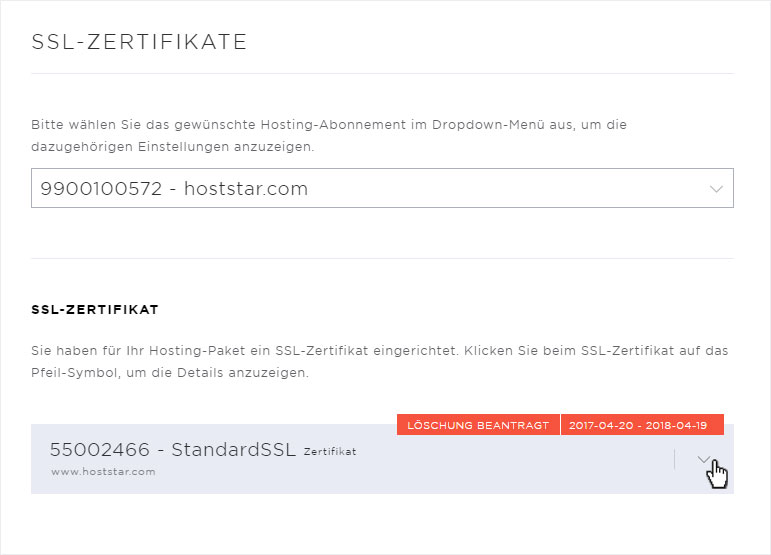
Task: Click the LÖSCHUNG BEANTRAGT status badge
Action: click(x=478, y=425)
